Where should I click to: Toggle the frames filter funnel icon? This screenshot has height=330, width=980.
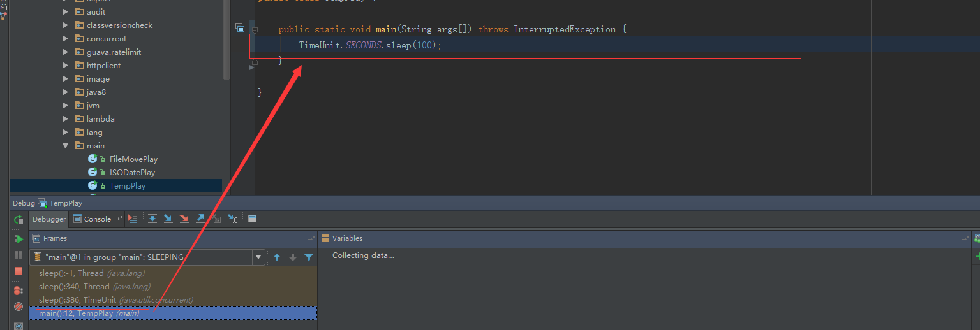point(309,257)
